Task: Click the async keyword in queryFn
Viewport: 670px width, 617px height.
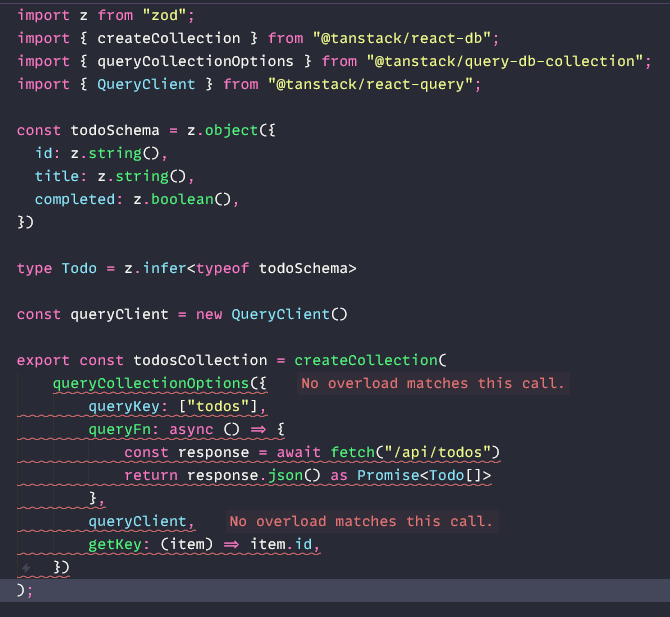Action: 191,430
